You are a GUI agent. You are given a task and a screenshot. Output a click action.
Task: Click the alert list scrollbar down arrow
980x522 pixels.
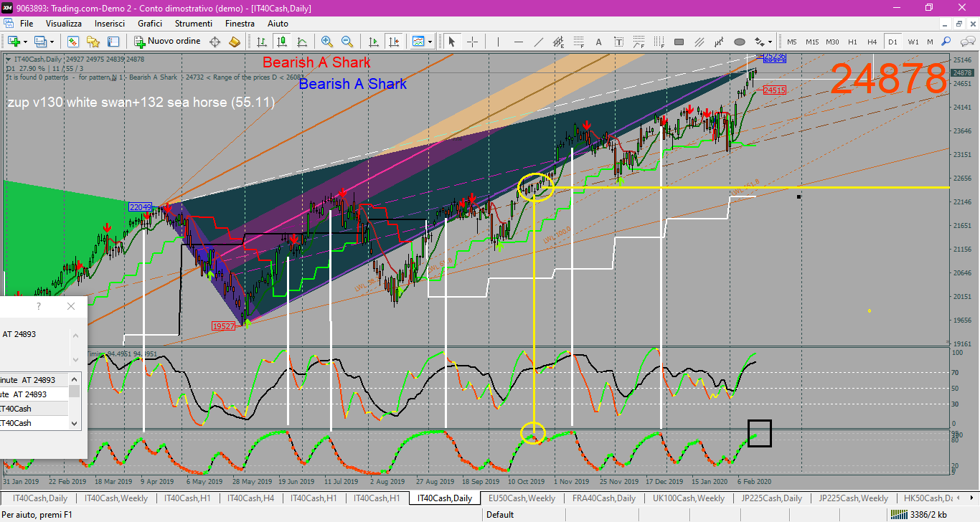(75, 424)
